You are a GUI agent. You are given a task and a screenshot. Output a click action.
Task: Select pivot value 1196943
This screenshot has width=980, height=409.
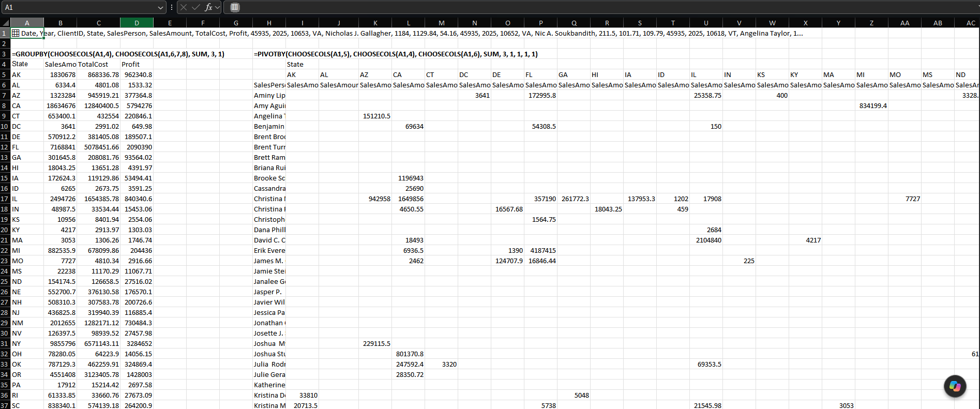(408, 178)
